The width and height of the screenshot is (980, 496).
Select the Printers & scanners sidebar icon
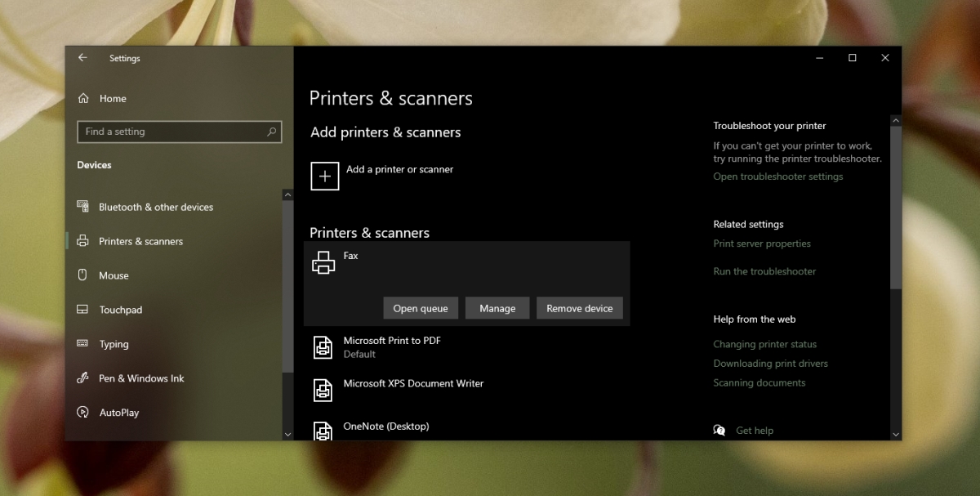pyautogui.click(x=82, y=241)
